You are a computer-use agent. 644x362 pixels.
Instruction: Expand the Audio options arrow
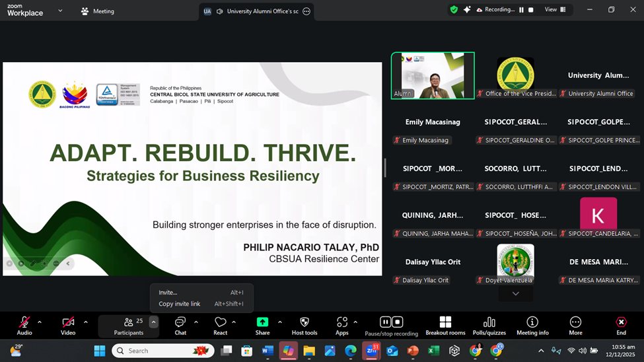[40, 322]
